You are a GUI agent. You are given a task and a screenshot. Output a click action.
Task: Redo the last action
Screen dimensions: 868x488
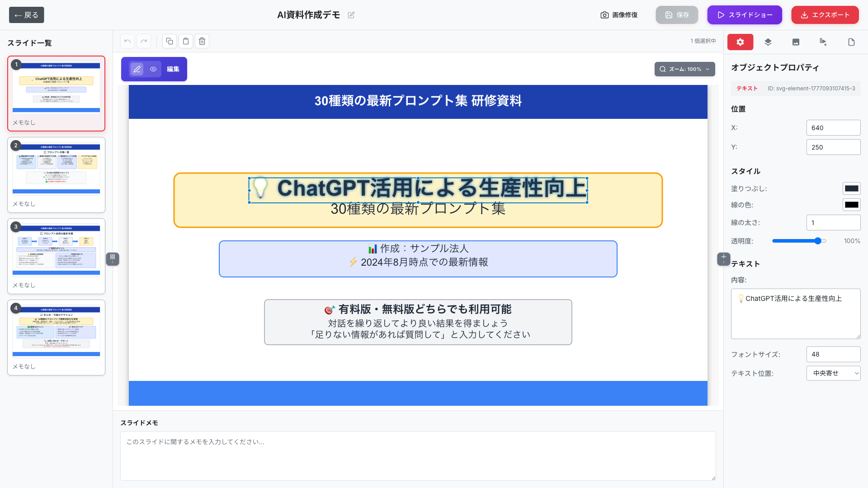(144, 41)
